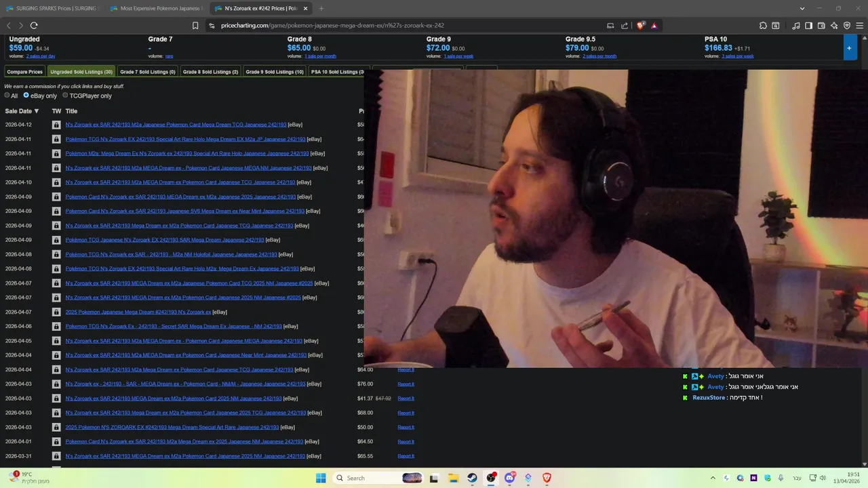
Task: Open the Windows Start menu
Action: click(x=321, y=478)
